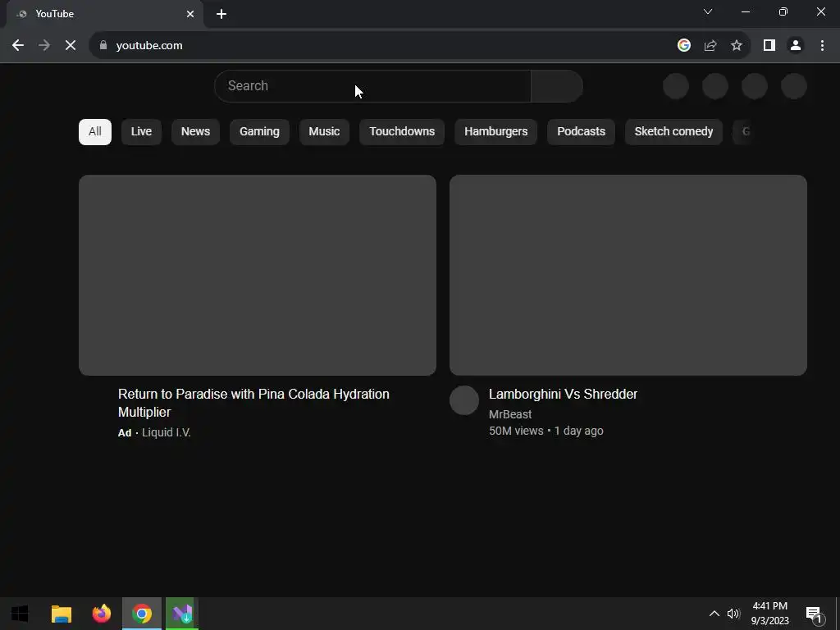Click the search submit button beside Search
The height and width of the screenshot is (630, 840).
(x=557, y=85)
